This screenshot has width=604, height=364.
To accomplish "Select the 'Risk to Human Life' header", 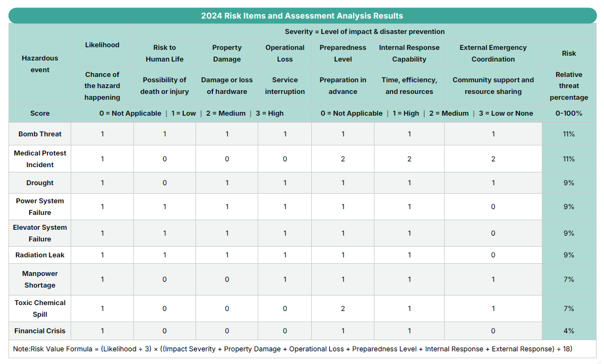I will pos(165,53).
